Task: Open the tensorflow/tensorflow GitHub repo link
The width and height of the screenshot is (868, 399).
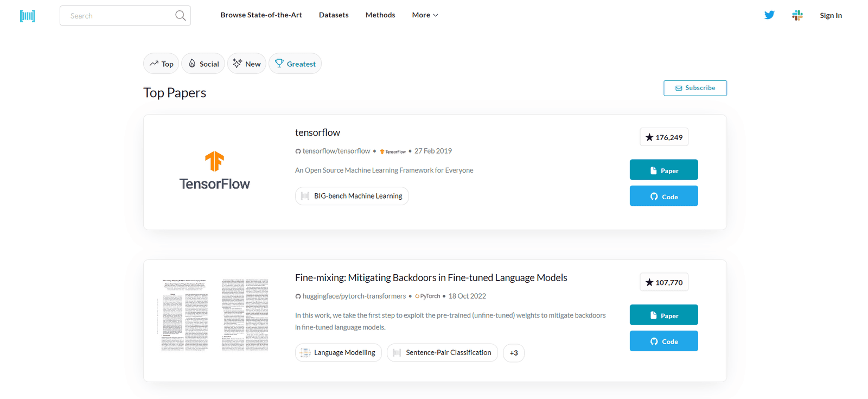Action: [333, 151]
